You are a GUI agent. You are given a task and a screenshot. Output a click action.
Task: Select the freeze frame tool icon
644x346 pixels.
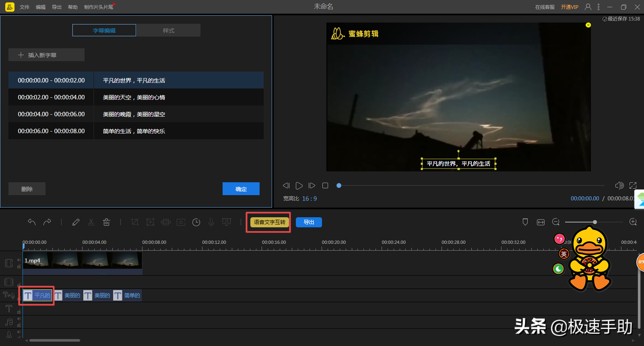[x=181, y=222]
